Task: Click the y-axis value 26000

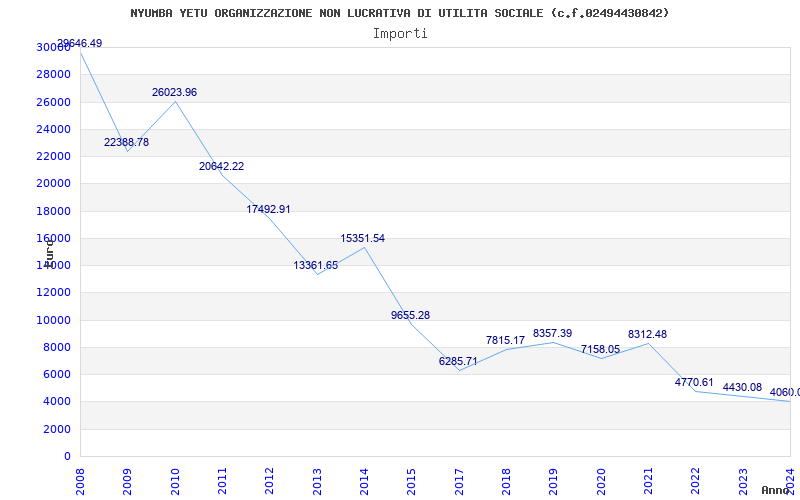Action: [x=54, y=102]
